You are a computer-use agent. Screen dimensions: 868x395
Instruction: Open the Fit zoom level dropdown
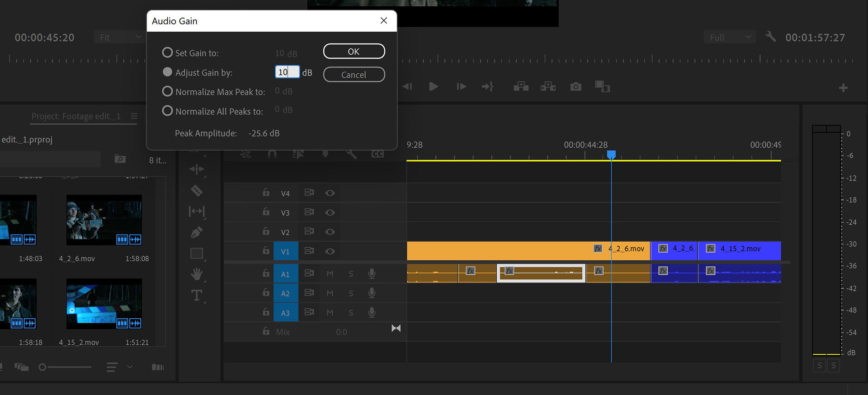pos(120,37)
